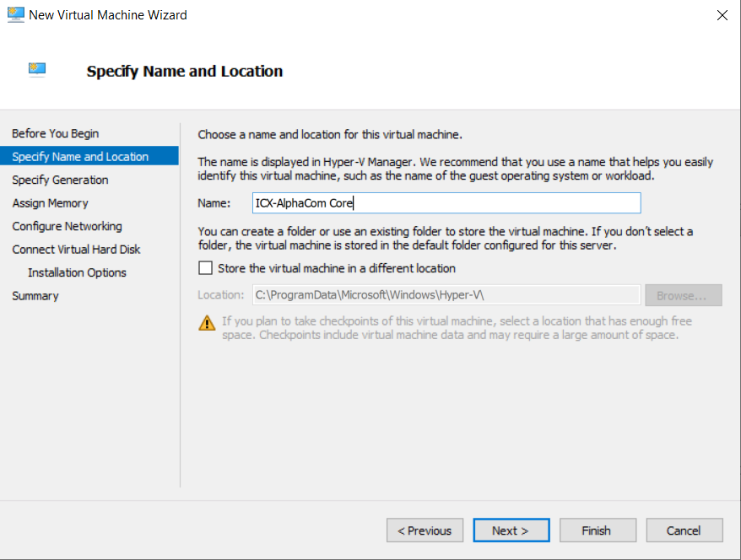Enable storing VM in different location
Screen dimensions: 741x560
click(x=205, y=268)
